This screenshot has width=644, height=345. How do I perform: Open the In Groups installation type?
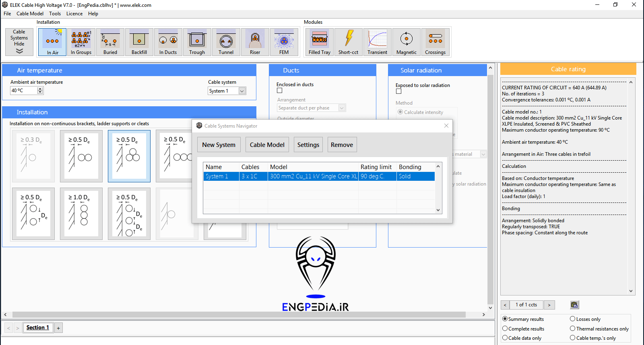tap(81, 42)
